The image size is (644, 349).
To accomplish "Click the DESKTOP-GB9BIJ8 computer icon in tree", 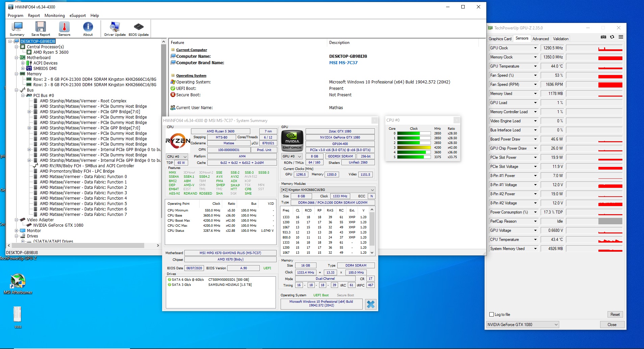I will point(17,41).
